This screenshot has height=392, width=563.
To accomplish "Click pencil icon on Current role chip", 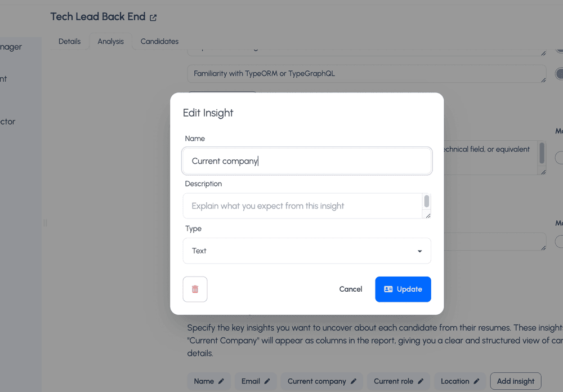I will 421,381.
